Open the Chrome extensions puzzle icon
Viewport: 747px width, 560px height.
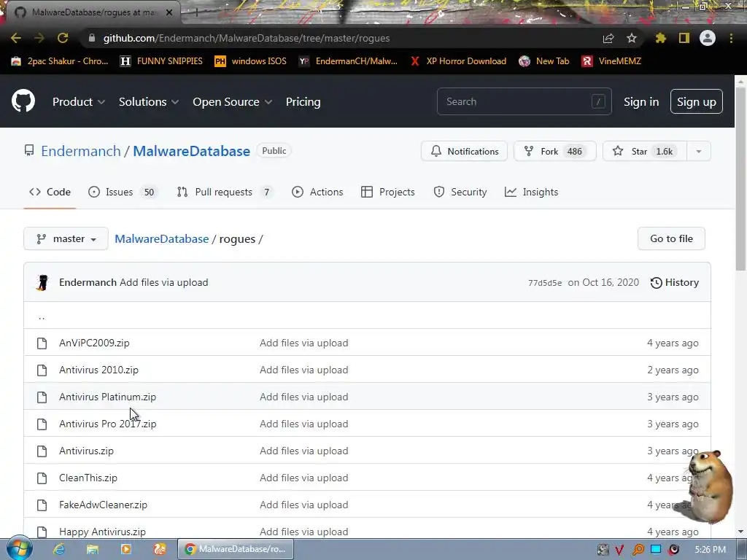[x=660, y=38]
